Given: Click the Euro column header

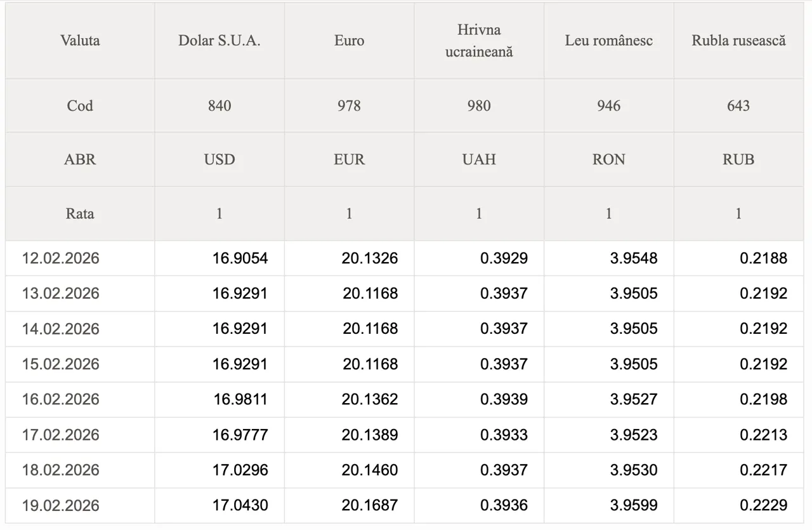Looking at the screenshot, I should (x=349, y=41).
